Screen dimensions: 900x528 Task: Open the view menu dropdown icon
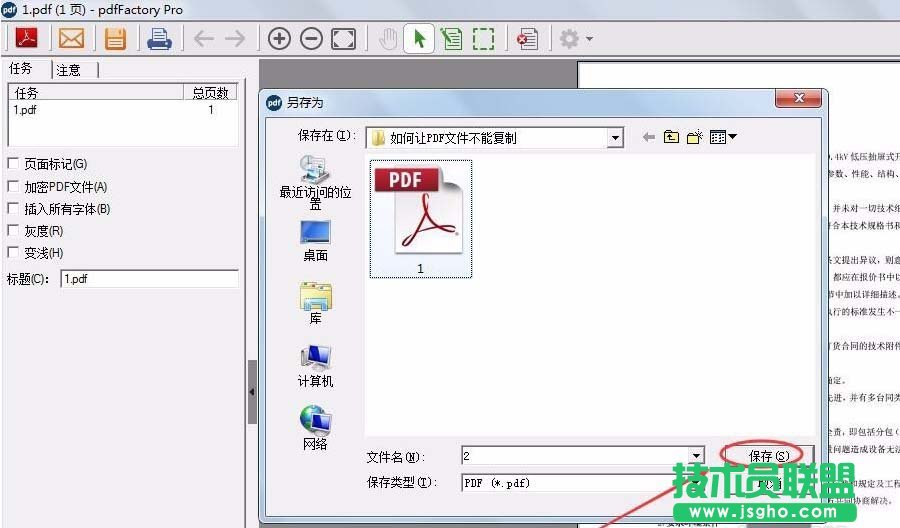(x=723, y=137)
